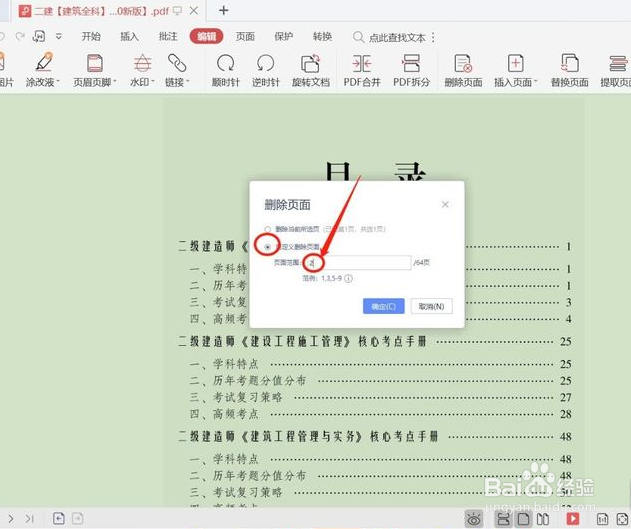
Task: Click the 提取页面 extract page icon
Action: pos(618,63)
